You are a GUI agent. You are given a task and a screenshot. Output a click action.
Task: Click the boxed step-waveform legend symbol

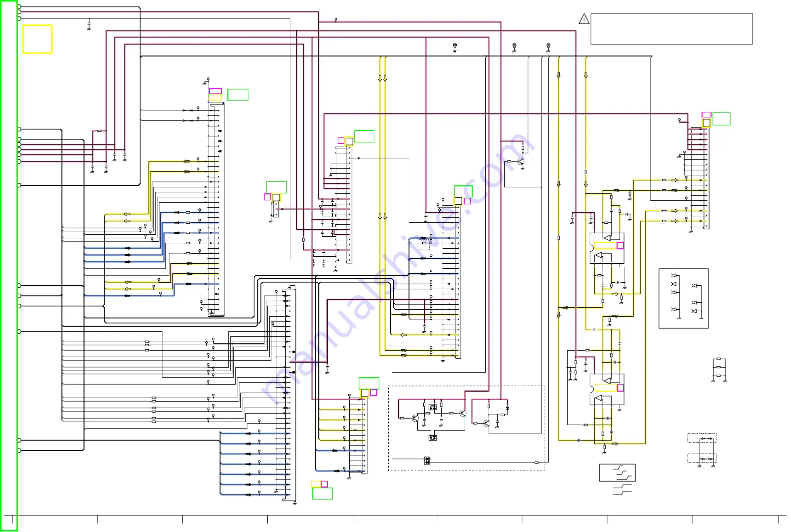click(617, 473)
